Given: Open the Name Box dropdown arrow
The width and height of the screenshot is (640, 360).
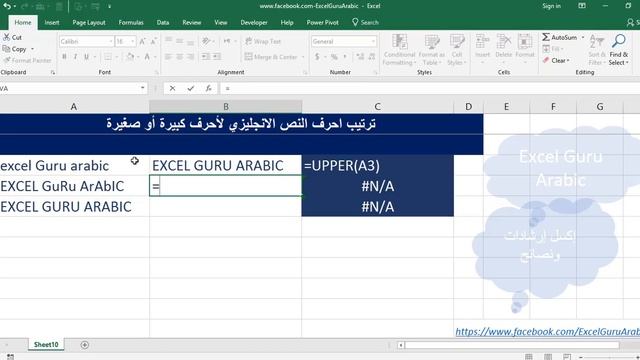Looking at the screenshot, I should [x=142, y=88].
